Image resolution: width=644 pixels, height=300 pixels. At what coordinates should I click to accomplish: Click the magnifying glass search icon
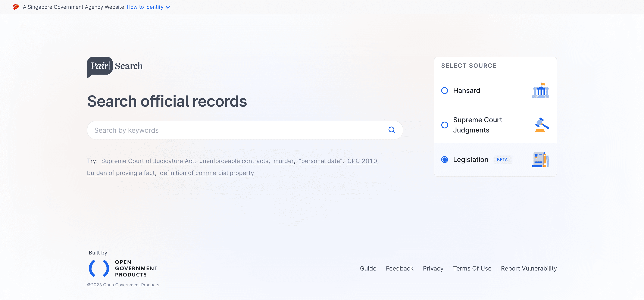click(x=391, y=130)
